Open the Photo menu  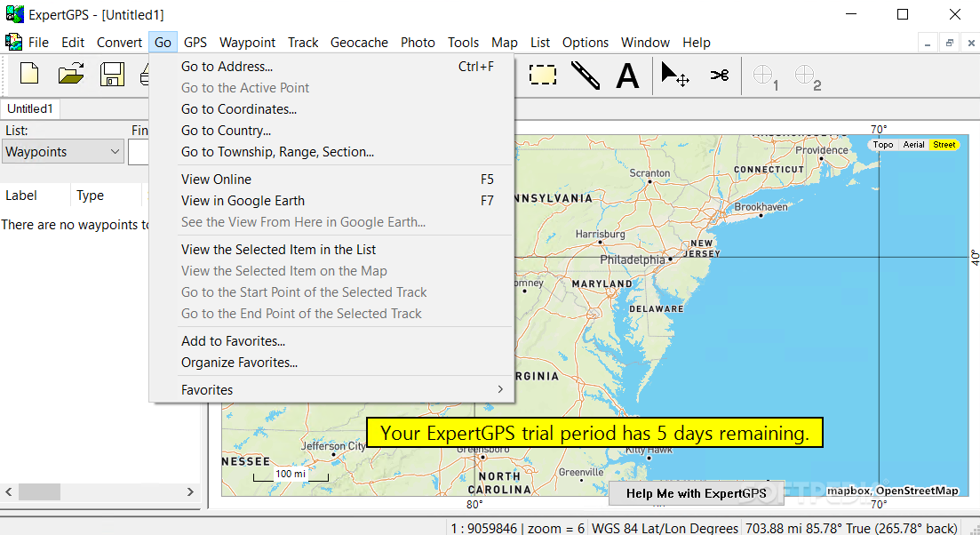(418, 43)
